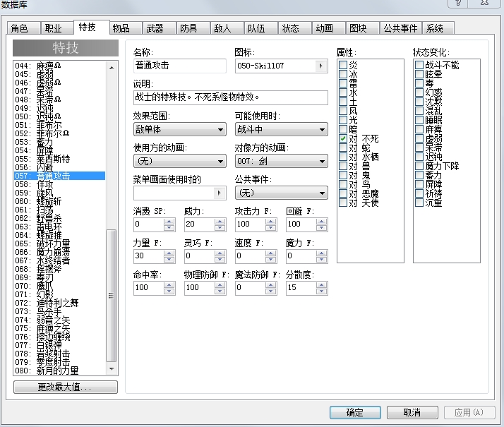Click the skill list scroll-down arrow
The height and width of the screenshot is (427, 504).
click(112, 369)
